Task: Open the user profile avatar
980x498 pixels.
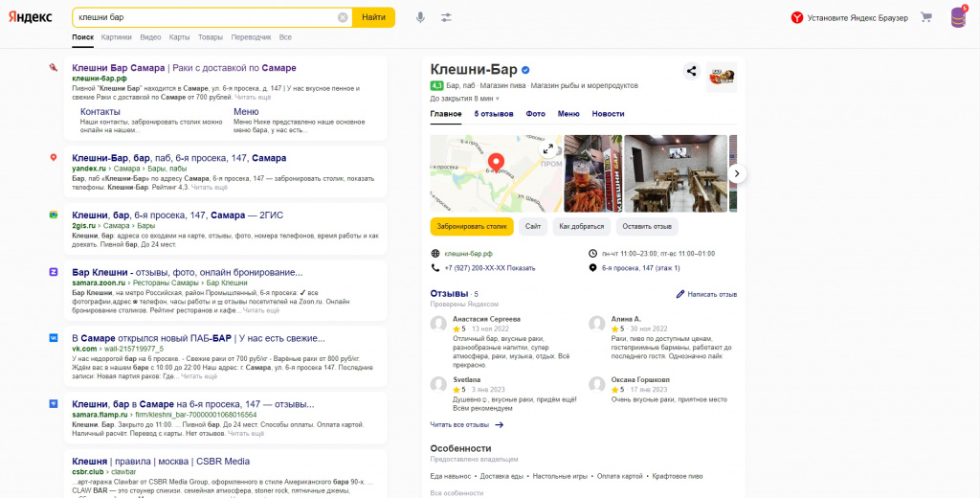Action: [957, 17]
